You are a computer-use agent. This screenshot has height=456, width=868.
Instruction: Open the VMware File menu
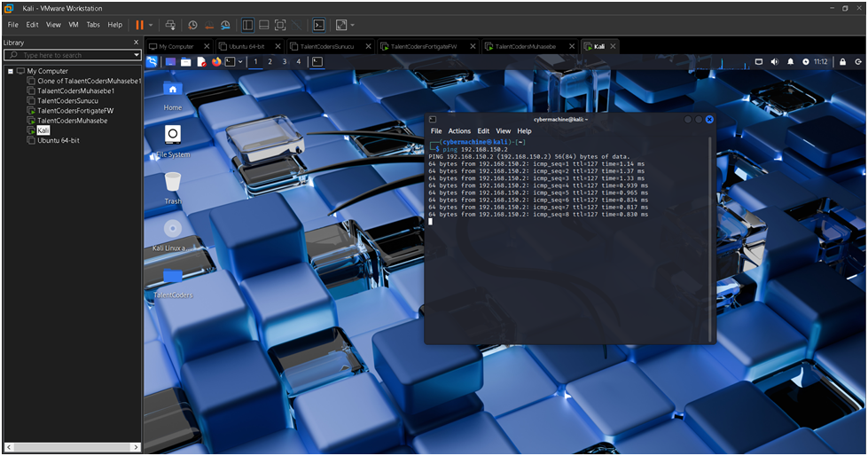click(x=12, y=25)
